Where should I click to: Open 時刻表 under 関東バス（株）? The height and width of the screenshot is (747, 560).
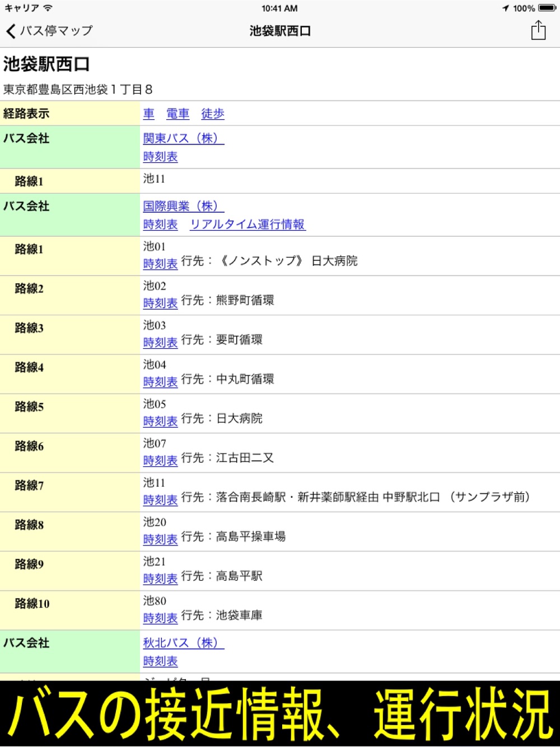160,157
